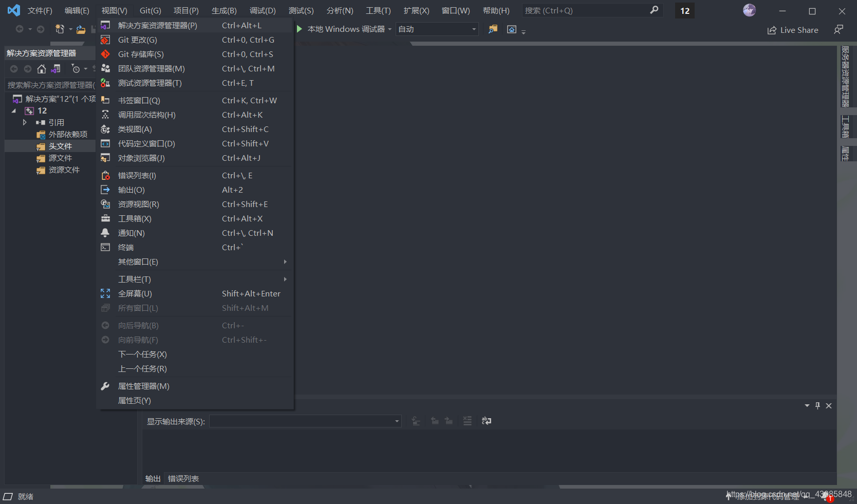This screenshot has height=504, width=857.
Task: Click the new project toolbar icon
Action: 60,29
